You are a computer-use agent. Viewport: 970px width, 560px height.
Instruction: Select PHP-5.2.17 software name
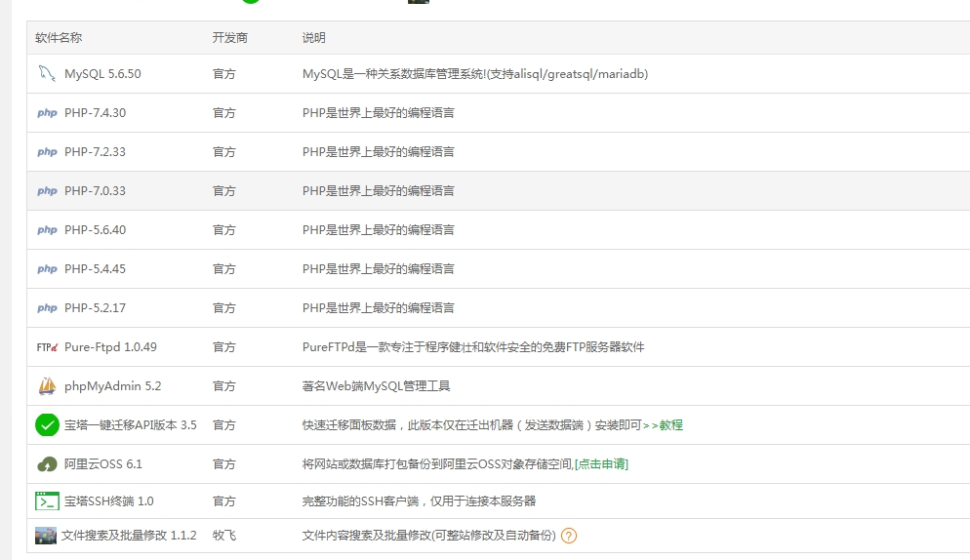tap(95, 307)
